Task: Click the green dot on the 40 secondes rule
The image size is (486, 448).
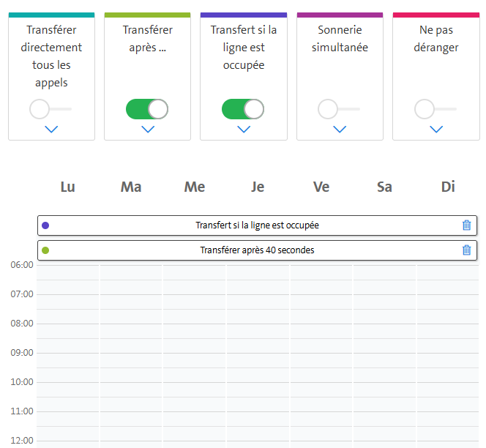Action: 45,250
